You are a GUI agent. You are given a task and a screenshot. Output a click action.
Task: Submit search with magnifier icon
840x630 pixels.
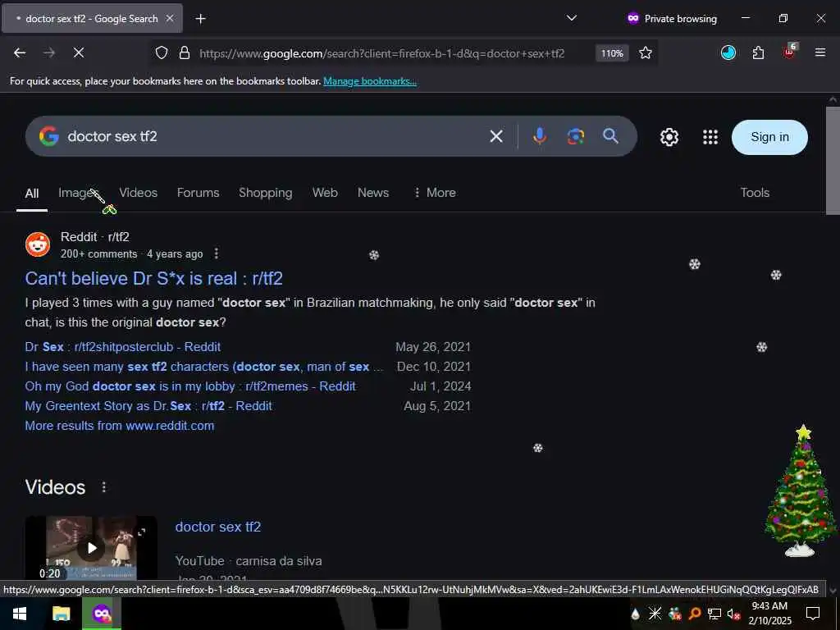(x=610, y=136)
